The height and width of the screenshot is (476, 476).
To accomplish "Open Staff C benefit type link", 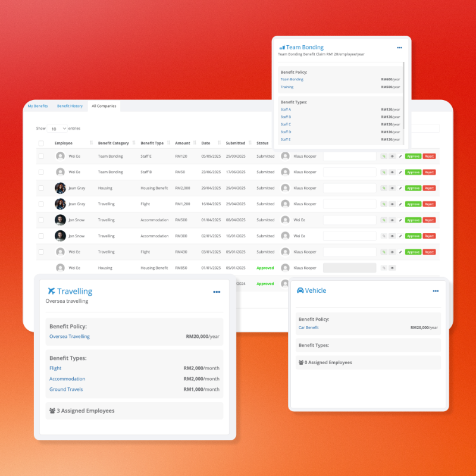I will 286,124.
